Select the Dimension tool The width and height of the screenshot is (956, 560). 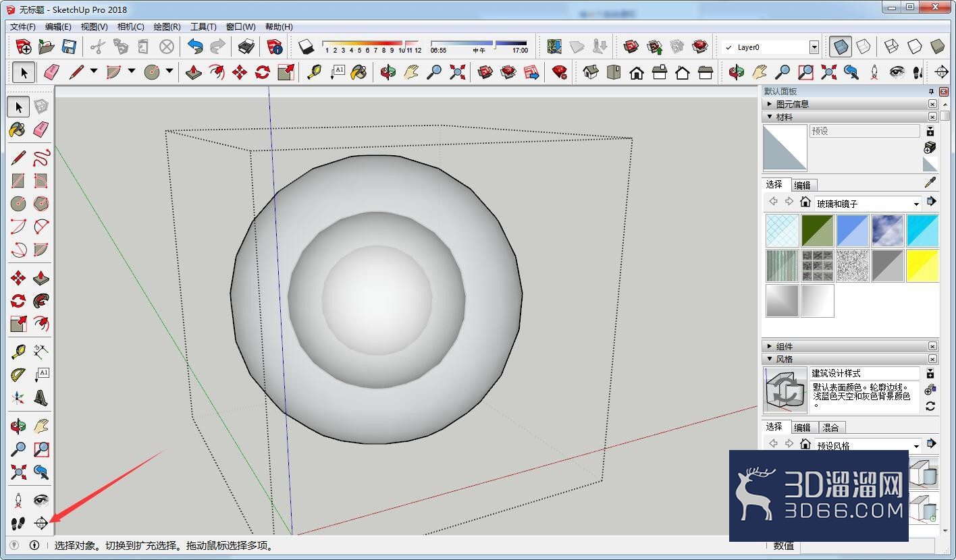(41, 352)
